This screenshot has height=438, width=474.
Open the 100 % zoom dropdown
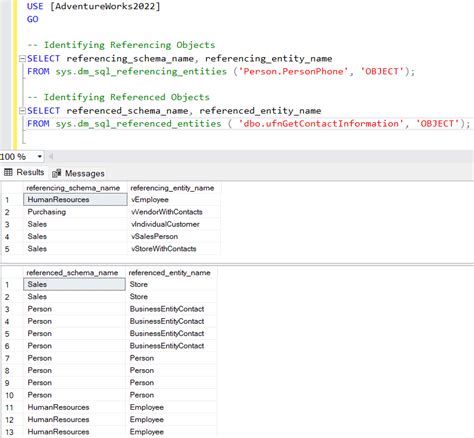[40, 156]
